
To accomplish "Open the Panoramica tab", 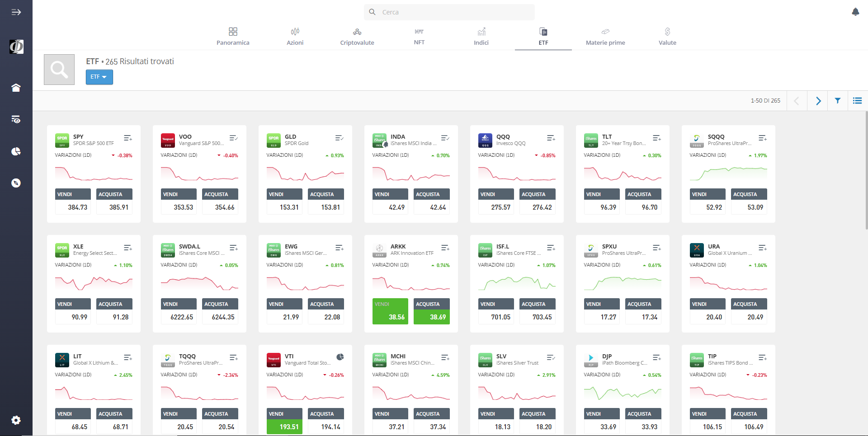I will tap(233, 37).
